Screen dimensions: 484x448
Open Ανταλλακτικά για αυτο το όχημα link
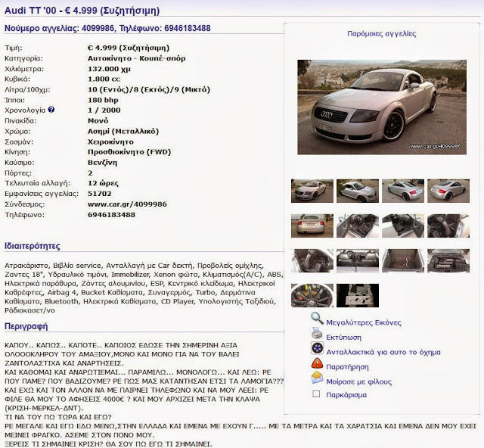(383, 352)
